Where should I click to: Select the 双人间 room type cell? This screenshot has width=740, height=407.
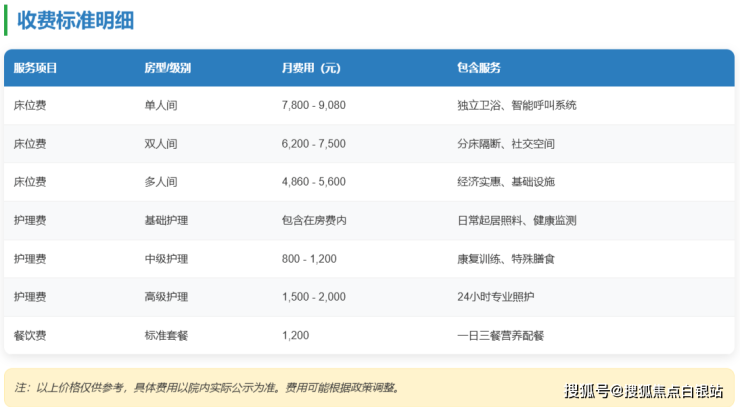(x=161, y=144)
